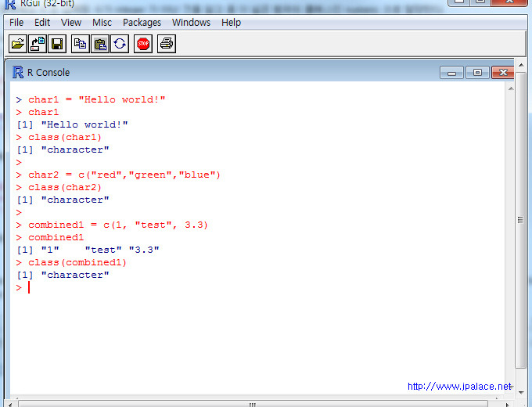
Task: Click the R Console title text
Action: tap(49, 72)
